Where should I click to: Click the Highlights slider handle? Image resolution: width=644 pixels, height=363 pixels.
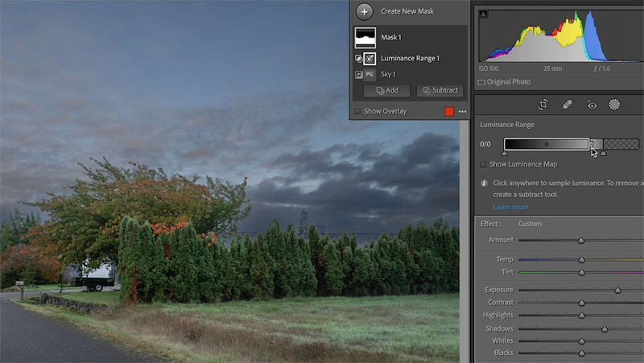(581, 316)
